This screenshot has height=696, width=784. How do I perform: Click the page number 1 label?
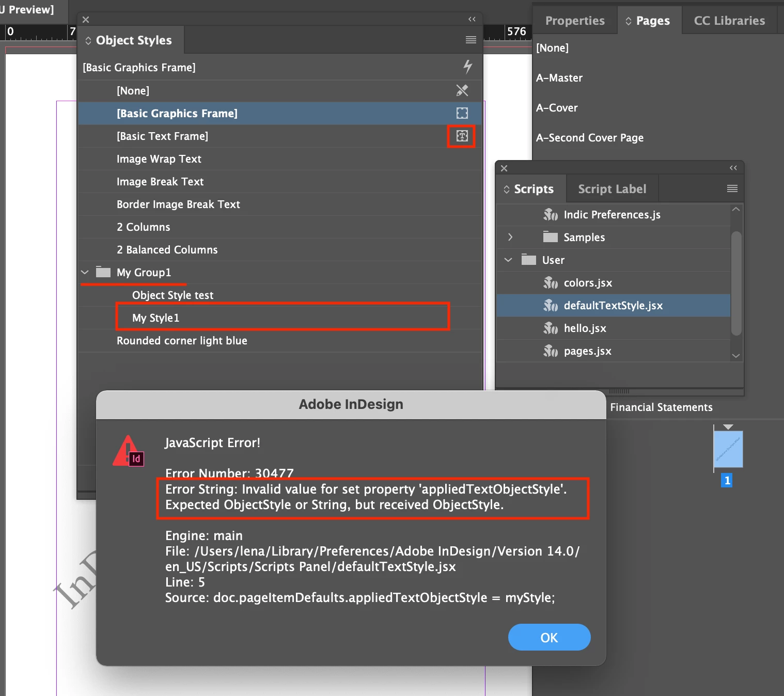click(727, 481)
